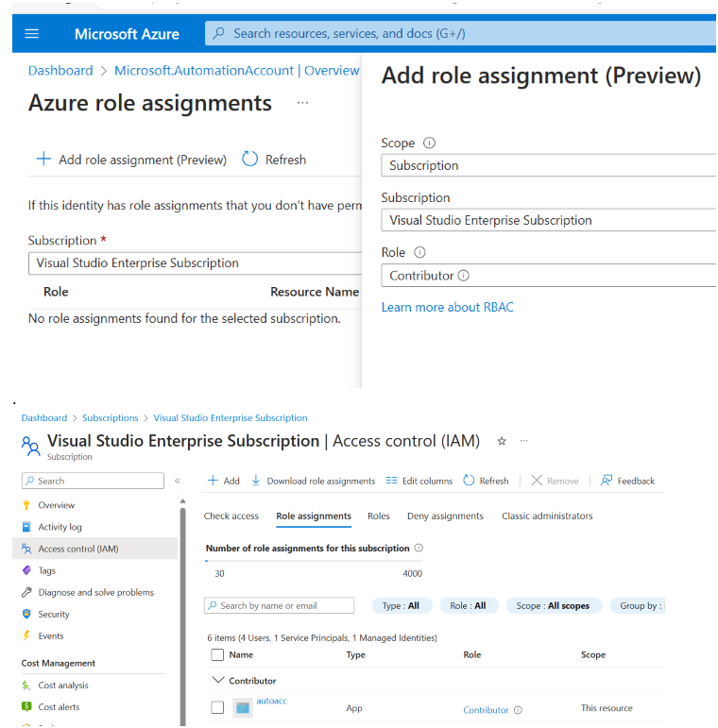Image resolution: width=718 pixels, height=728 pixels.
Task: Click the Diagnose and solve problems wrench icon
Action: [x=26, y=592]
